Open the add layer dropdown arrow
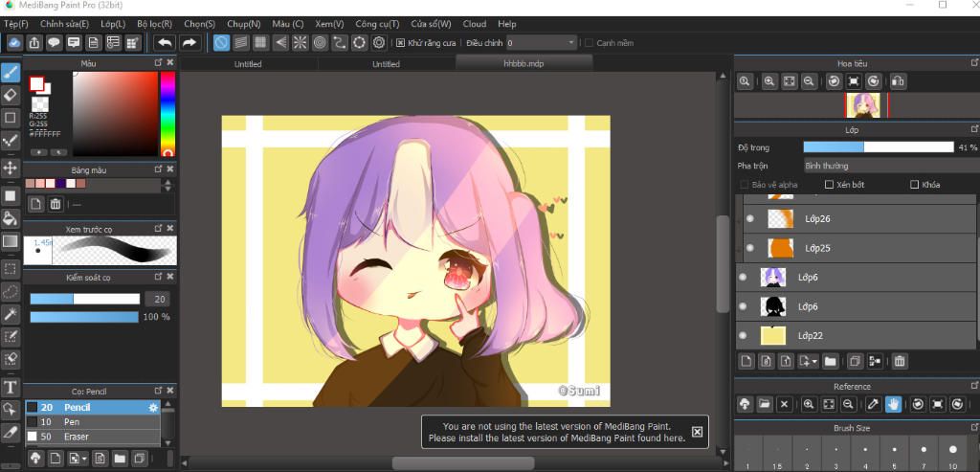 [815, 361]
